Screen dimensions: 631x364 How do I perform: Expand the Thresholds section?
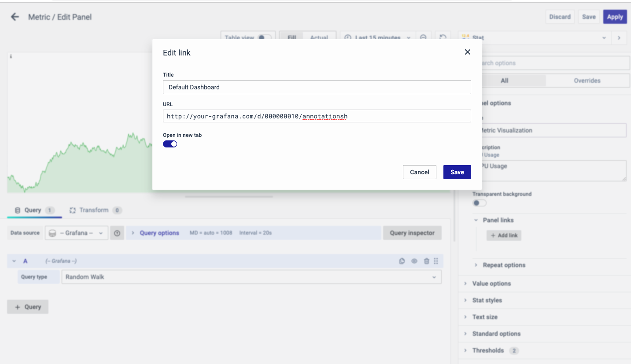click(x=488, y=350)
